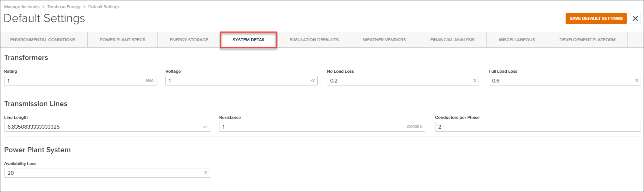Focus the Conductors per Phase field
Viewport: 644px width, 192px height.
coord(538,127)
